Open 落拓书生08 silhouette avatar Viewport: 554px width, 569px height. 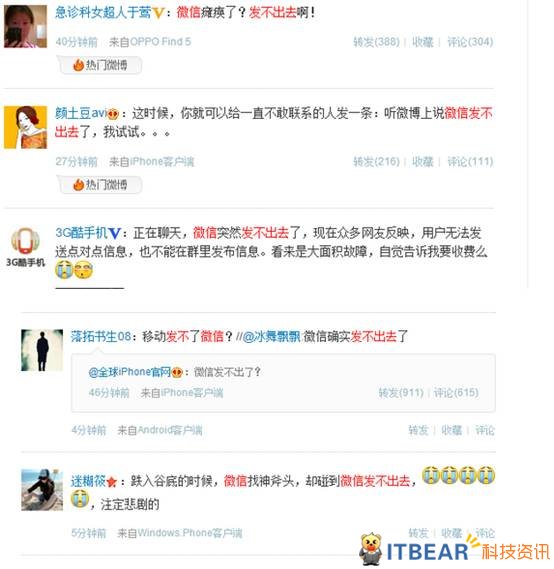click(x=42, y=350)
